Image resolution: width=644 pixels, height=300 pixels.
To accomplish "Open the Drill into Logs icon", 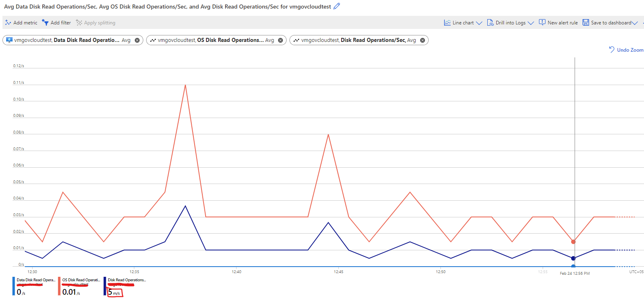I will pyautogui.click(x=490, y=22).
